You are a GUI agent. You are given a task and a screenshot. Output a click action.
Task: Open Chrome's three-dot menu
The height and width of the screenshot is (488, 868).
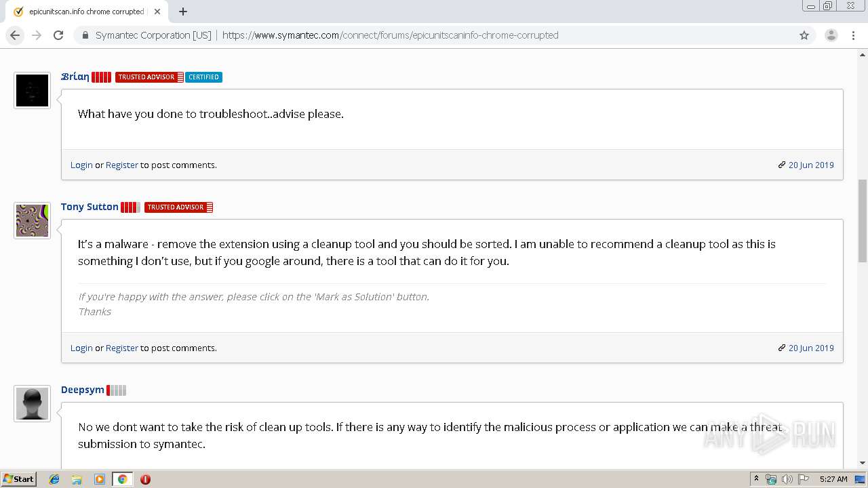coord(853,35)
